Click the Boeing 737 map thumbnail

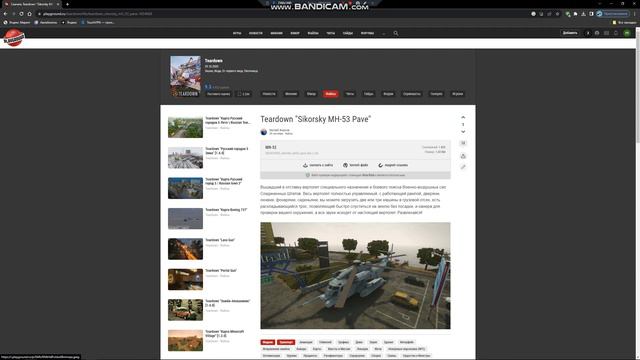pyautogui.click(x=185, y=218)
